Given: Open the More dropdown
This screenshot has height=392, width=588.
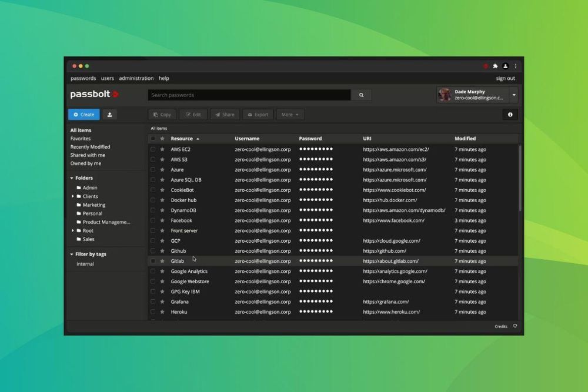Looking at the screenshot, I should tap(290, 115).
